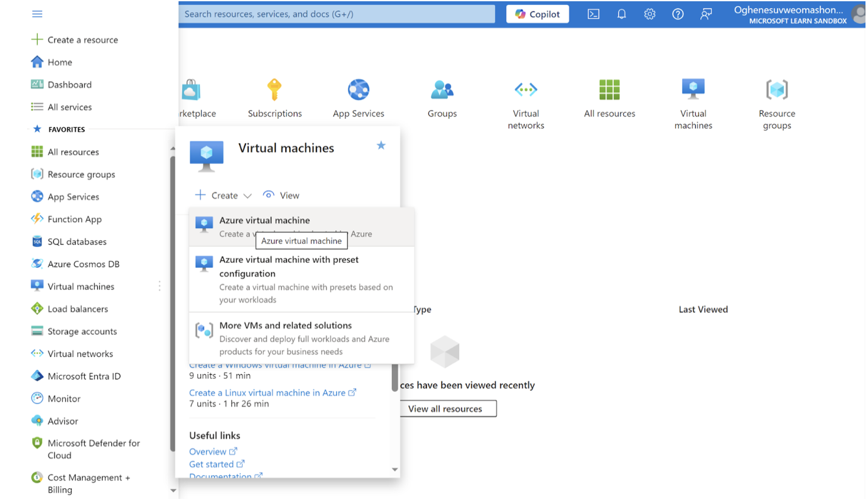
Task: Click the Microsoft Entra ID icon
Action: (x=37, y=376)
